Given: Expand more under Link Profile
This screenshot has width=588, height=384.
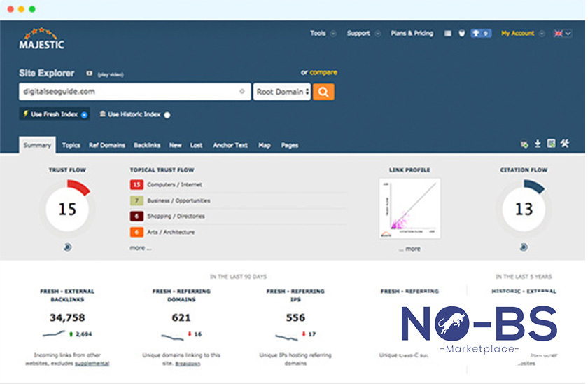Looking at the screenshot, I should coord(410,249).
